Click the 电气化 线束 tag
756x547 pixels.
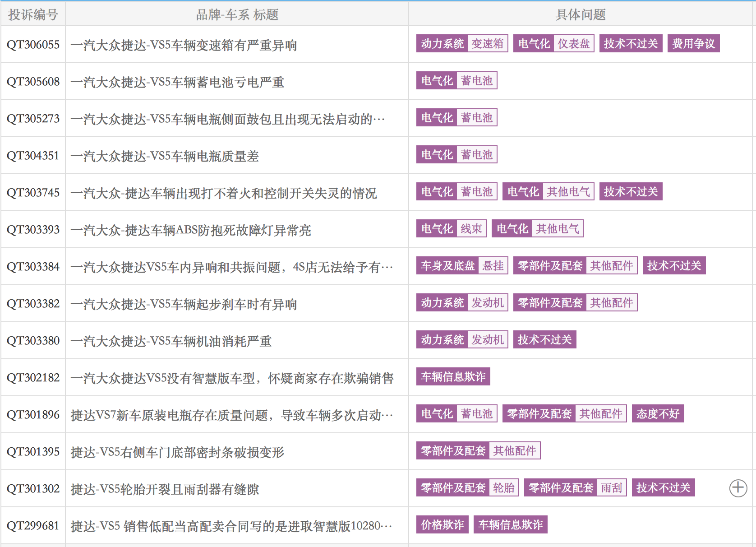tap(452, 229)
